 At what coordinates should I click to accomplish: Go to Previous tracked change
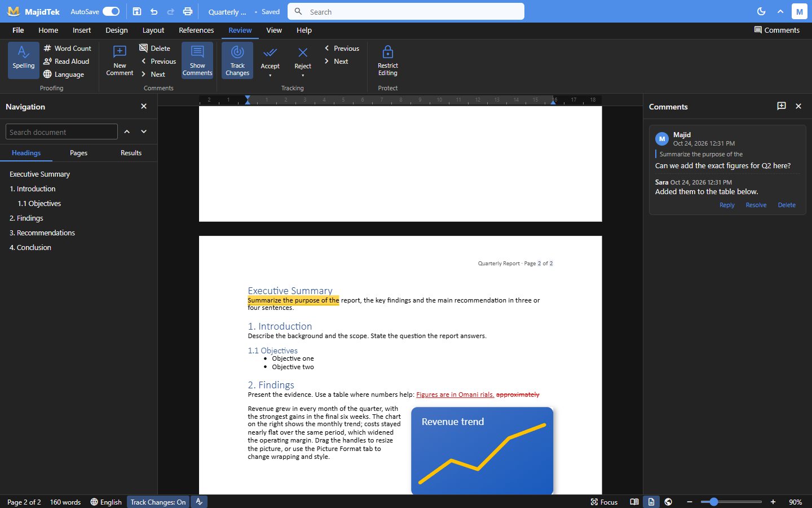pyautogui.click(x=342, y=49)
